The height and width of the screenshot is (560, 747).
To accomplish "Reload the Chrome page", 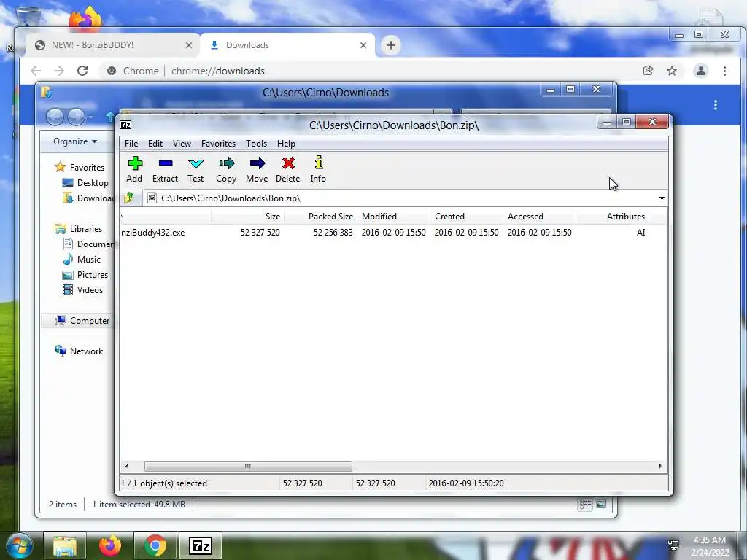I will [82, 71].
